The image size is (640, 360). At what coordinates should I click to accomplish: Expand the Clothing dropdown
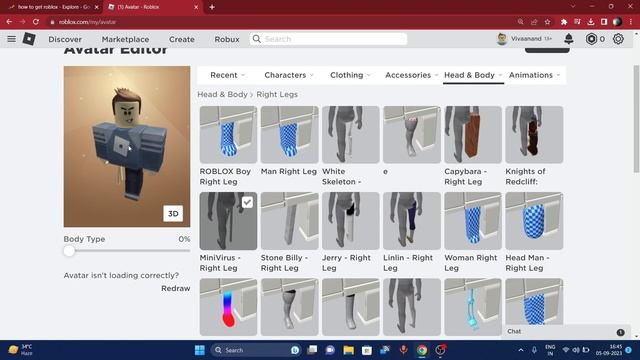point(350,75)
